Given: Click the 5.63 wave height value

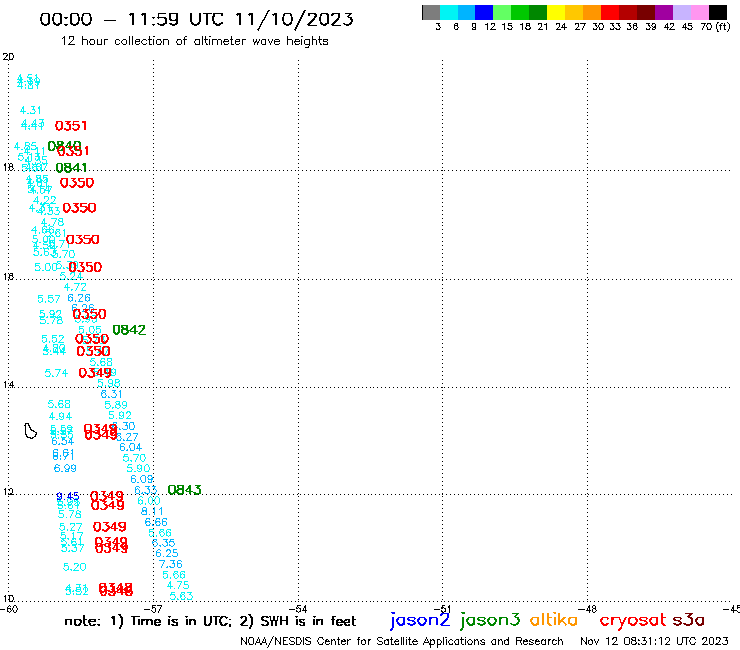Looking at the screenshot, I should 181,596.
